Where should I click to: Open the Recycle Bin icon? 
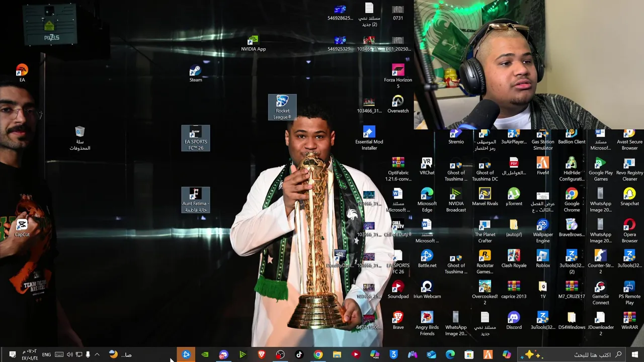point(79,138)
